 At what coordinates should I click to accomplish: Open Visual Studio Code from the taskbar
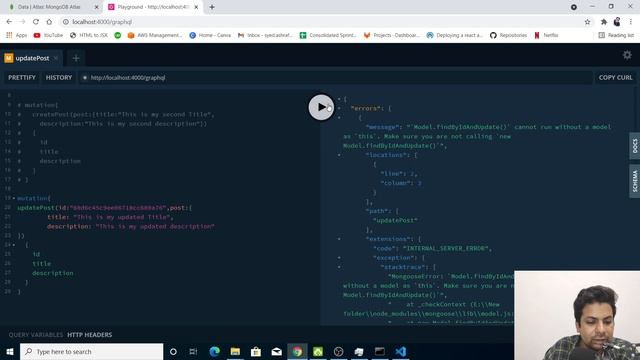pos(400,351)
